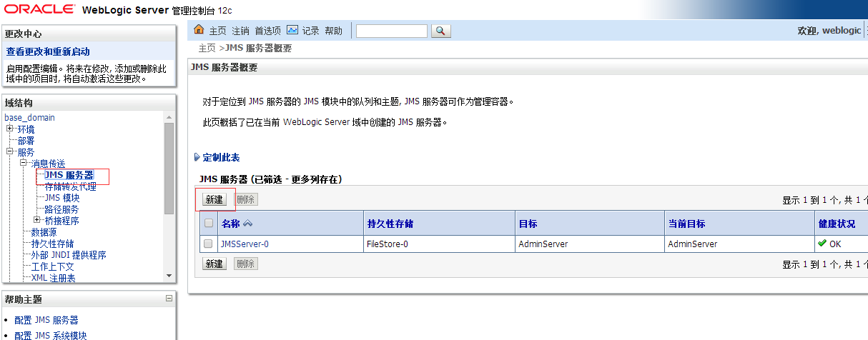The height and width of the screenshot is (340, 868).
Task: Sort by 健康状况 column header
Action: [x=837, y=224]
